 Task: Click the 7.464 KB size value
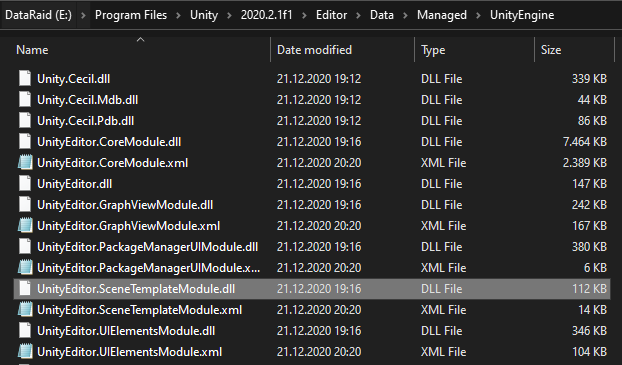tap(585, 142)
